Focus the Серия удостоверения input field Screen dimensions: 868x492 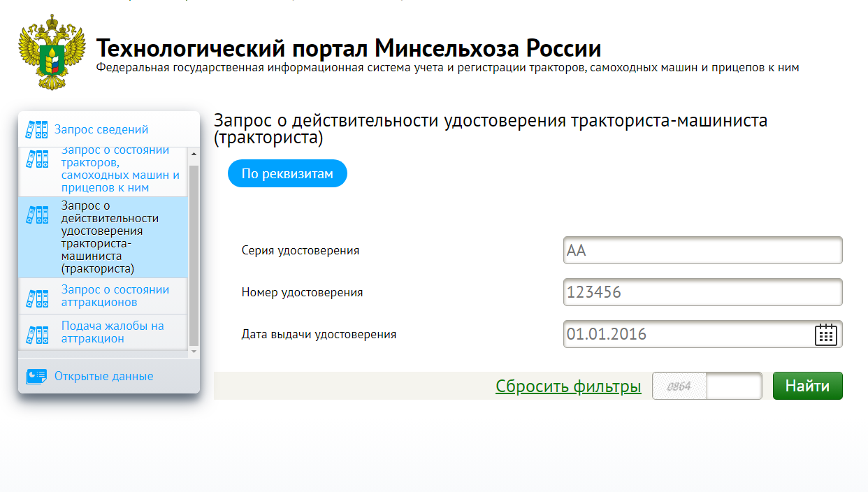tap(702, 250)
